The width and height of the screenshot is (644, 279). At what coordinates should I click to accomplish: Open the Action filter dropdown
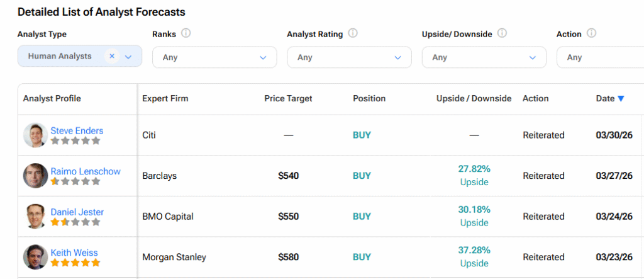[x=601, y=57]
